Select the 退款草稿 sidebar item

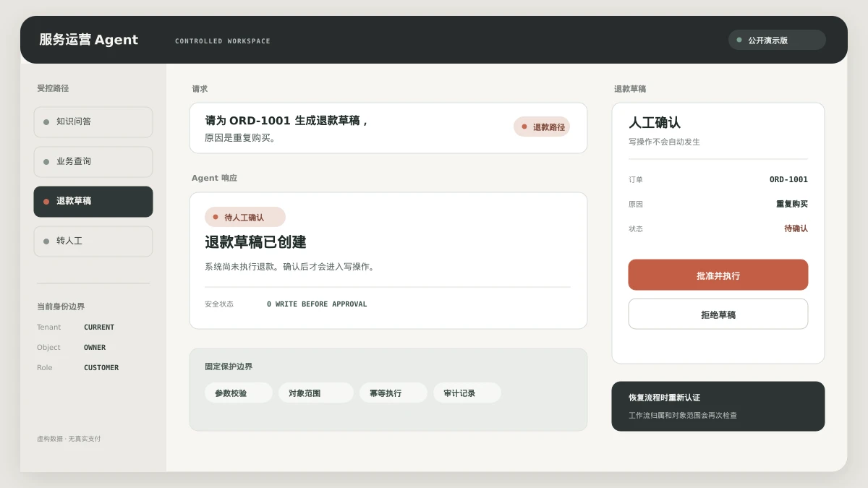[x=93, y=202]
